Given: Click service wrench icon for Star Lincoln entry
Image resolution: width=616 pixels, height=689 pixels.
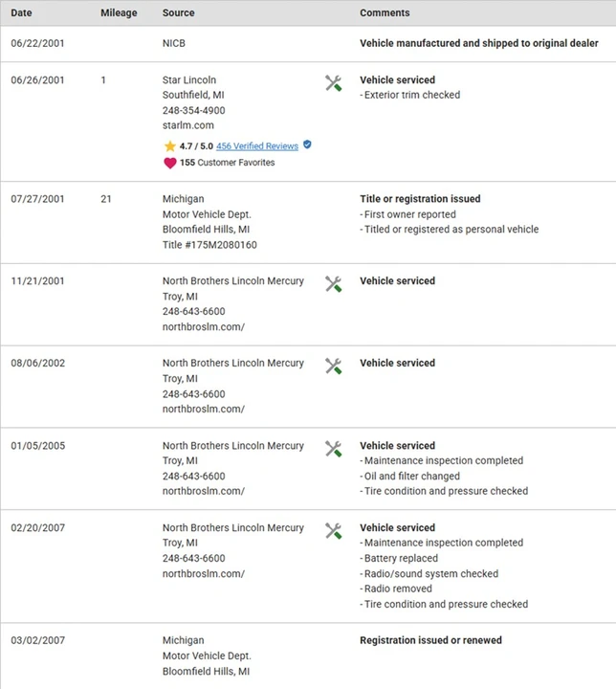Looking at the screenshot, I should click(x=334, y=83).
